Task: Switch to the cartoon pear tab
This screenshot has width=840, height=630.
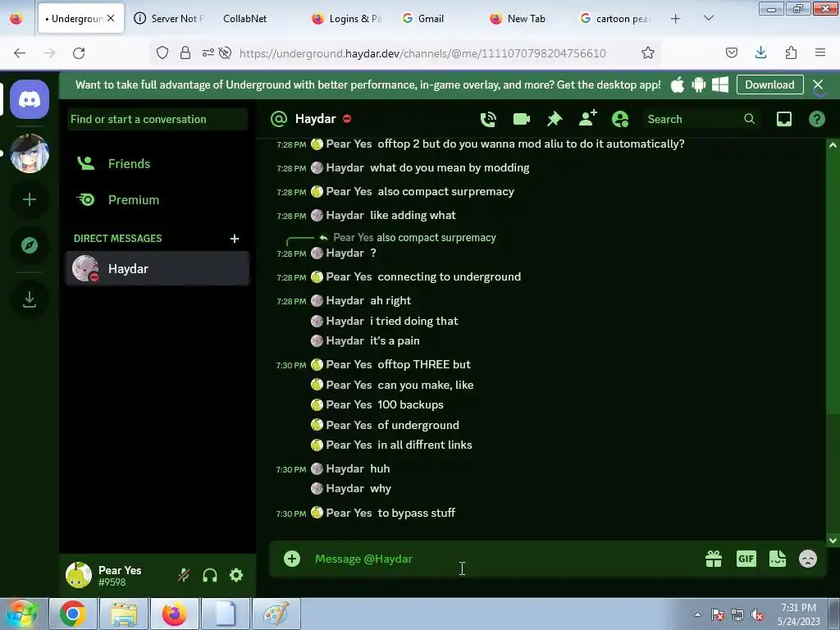Action: point(615,18)
